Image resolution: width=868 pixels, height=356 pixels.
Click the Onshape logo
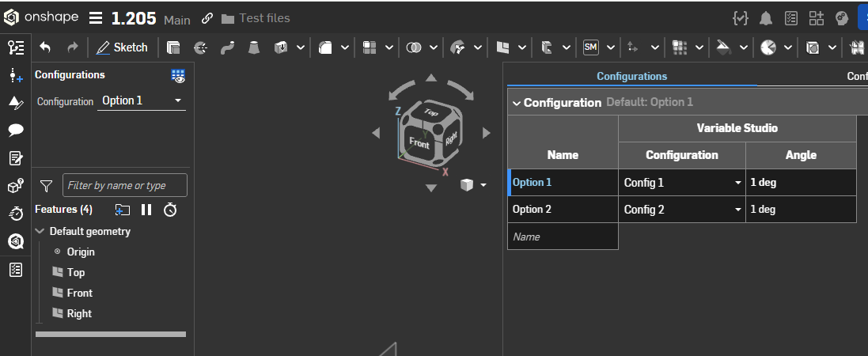pos(41,17)
